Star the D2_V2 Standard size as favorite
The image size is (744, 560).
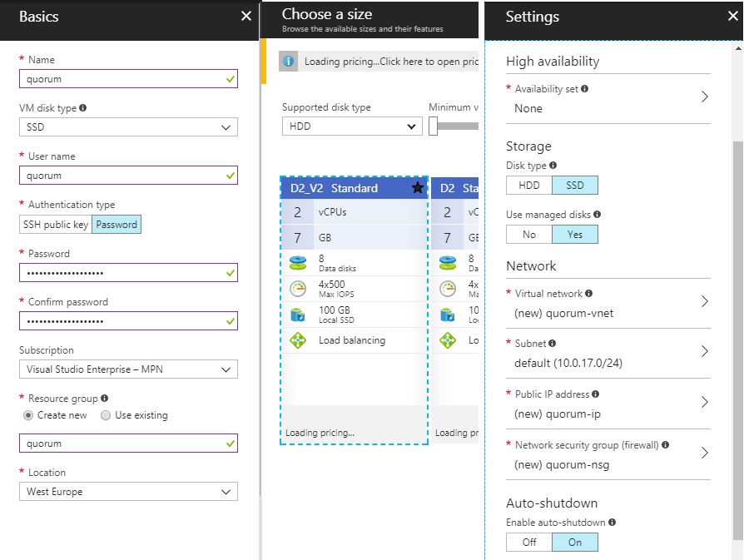tap(419, 188)
